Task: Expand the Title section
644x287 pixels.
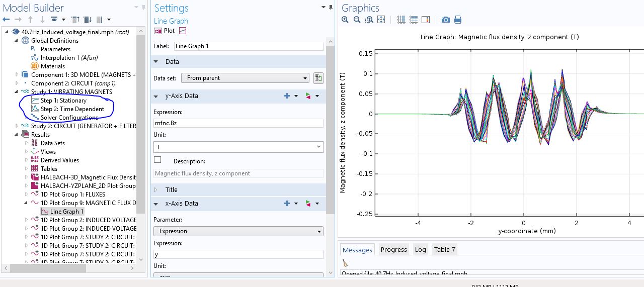Action: [171, 189]
